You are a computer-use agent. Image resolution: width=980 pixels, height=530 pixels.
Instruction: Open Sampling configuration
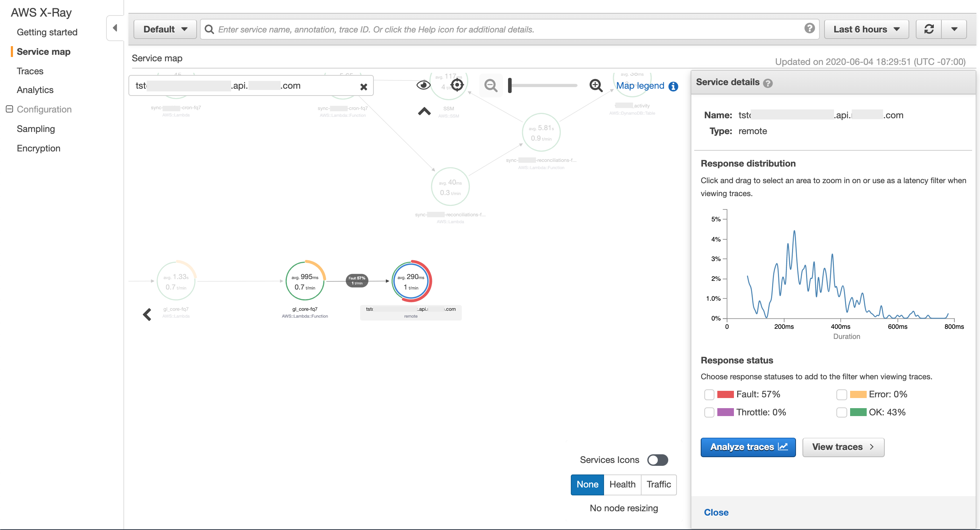[36, 129]
